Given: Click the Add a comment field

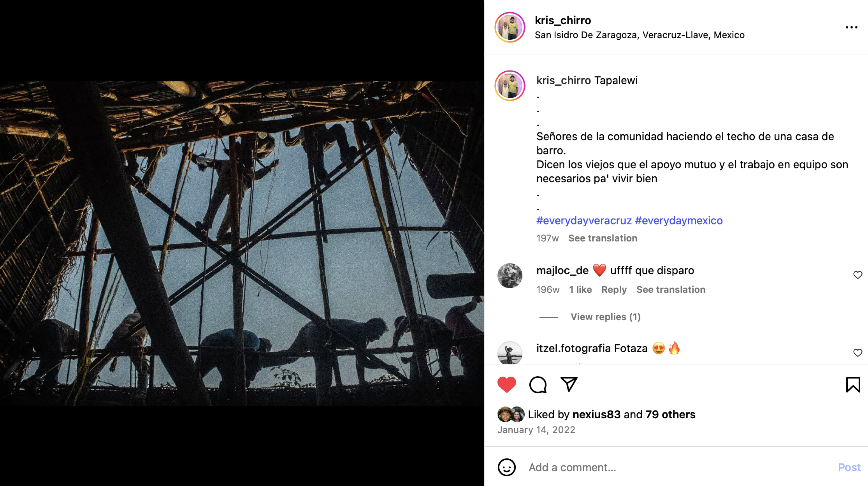Looking at the screenshot, I should [x=674, y=467].
